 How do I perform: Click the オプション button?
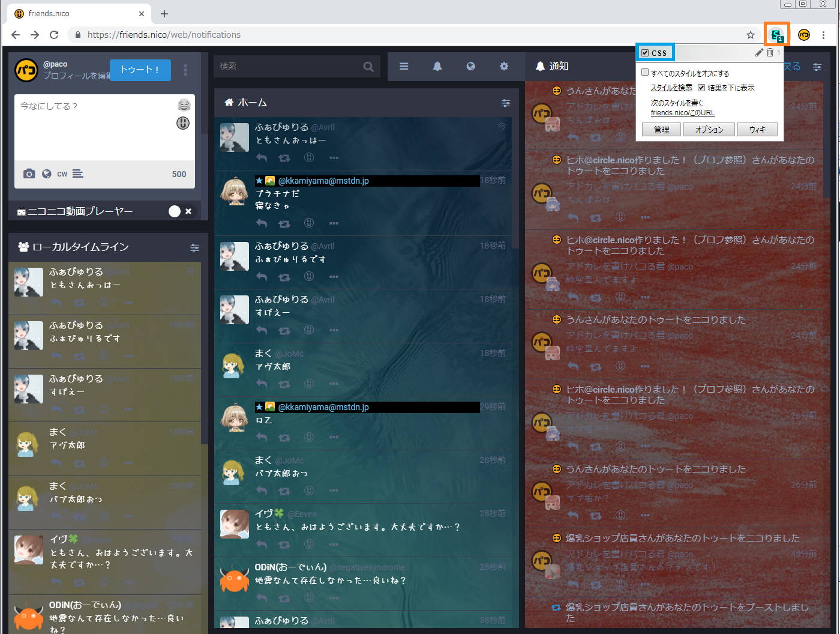click(709, 130)
